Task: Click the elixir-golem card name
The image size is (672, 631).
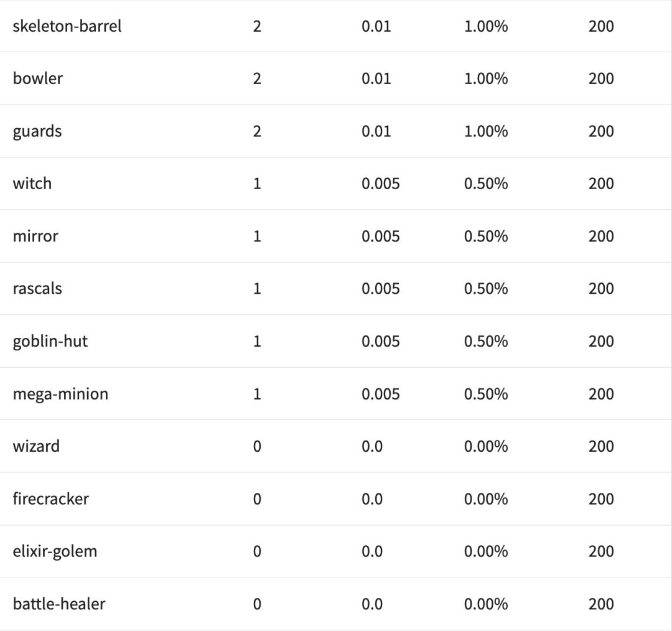Action: point(55,551)
